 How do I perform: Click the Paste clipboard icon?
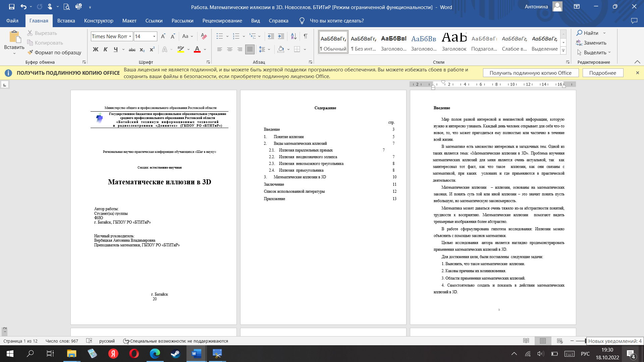point(14,37)
